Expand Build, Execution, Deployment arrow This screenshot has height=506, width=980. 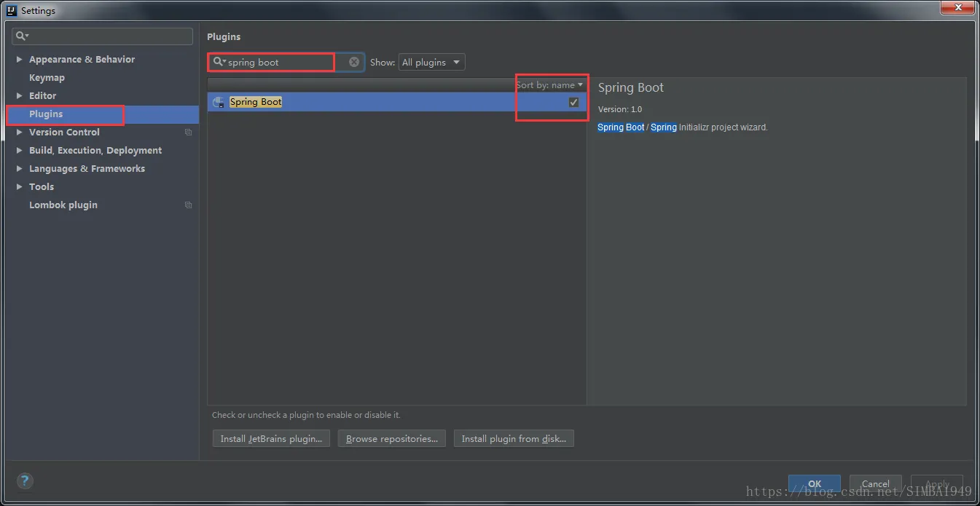point(20,151)
